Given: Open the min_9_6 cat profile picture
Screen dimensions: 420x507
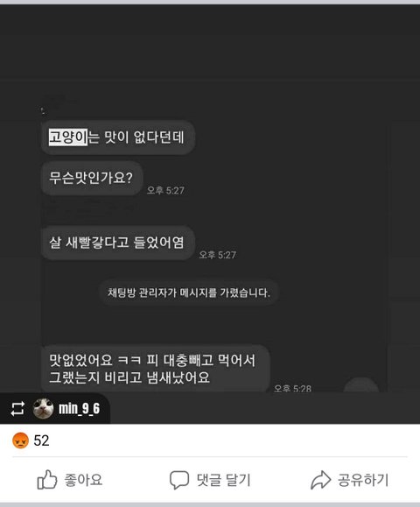Looking at the screenshot, I should (x=43, y=408).
